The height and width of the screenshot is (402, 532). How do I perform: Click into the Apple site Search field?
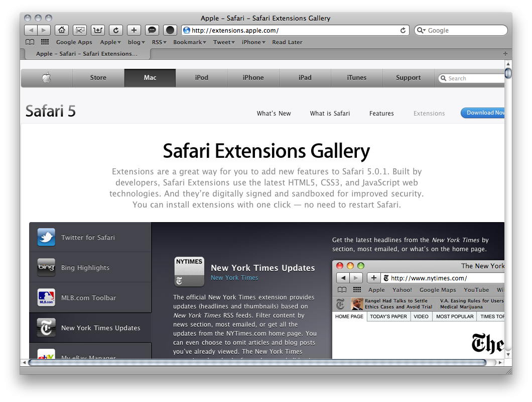pyautogui.click(x=472, y=78)
